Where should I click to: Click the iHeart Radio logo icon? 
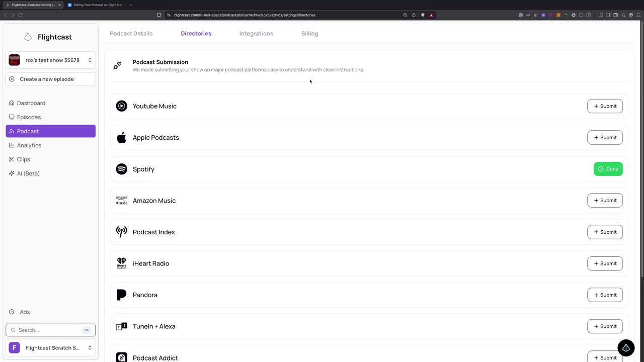click(x=121, y=263)
